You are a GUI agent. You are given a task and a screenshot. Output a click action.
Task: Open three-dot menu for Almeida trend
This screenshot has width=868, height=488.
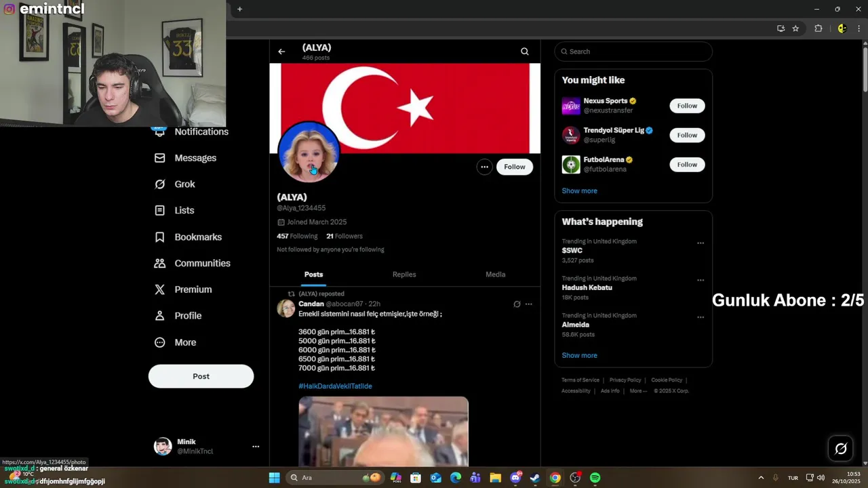[701, 318]
